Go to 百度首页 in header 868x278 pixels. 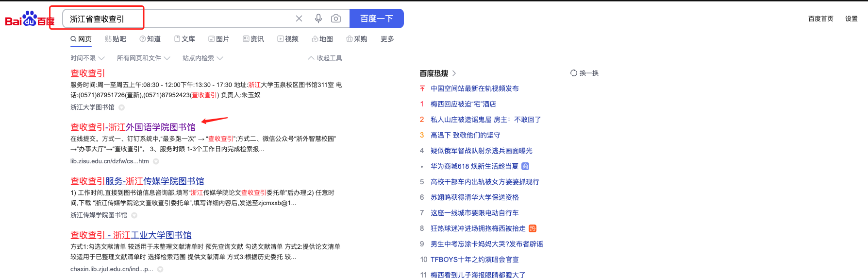pyautogui.click(x=821, y=19)
